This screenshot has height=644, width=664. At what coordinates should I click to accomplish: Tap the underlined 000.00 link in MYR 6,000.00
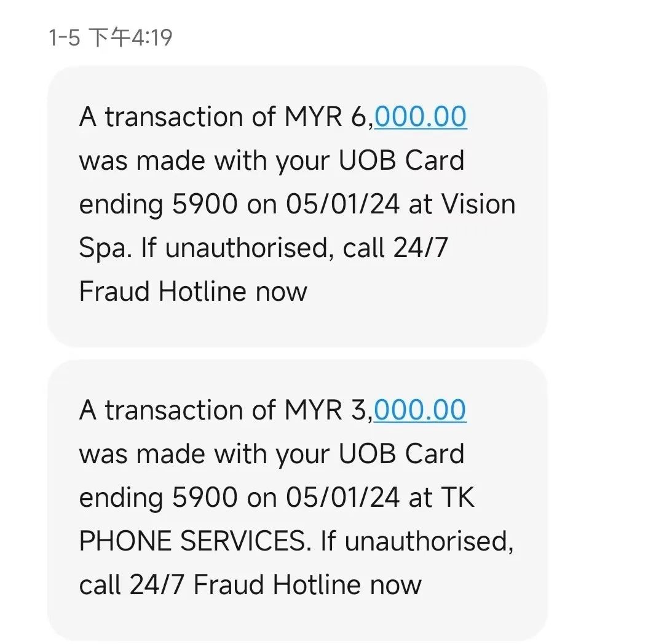click(421, 116)
